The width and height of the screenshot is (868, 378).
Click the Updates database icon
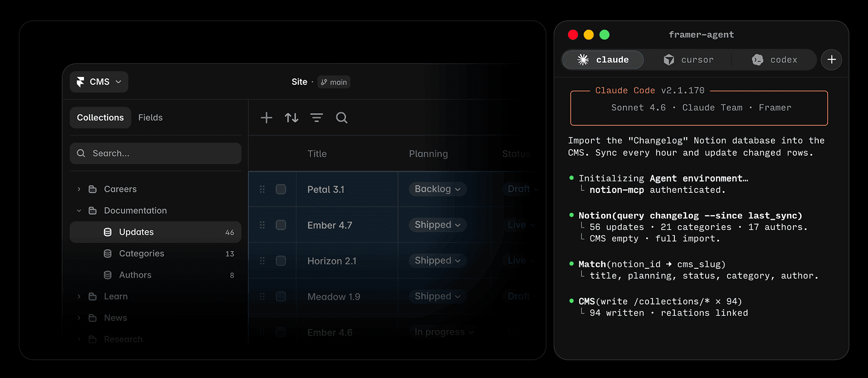[x=108, y=232]
